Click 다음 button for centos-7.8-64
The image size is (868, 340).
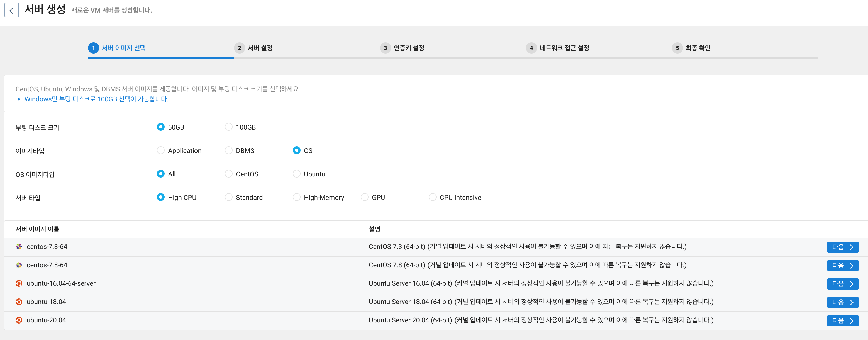point(842,266)
